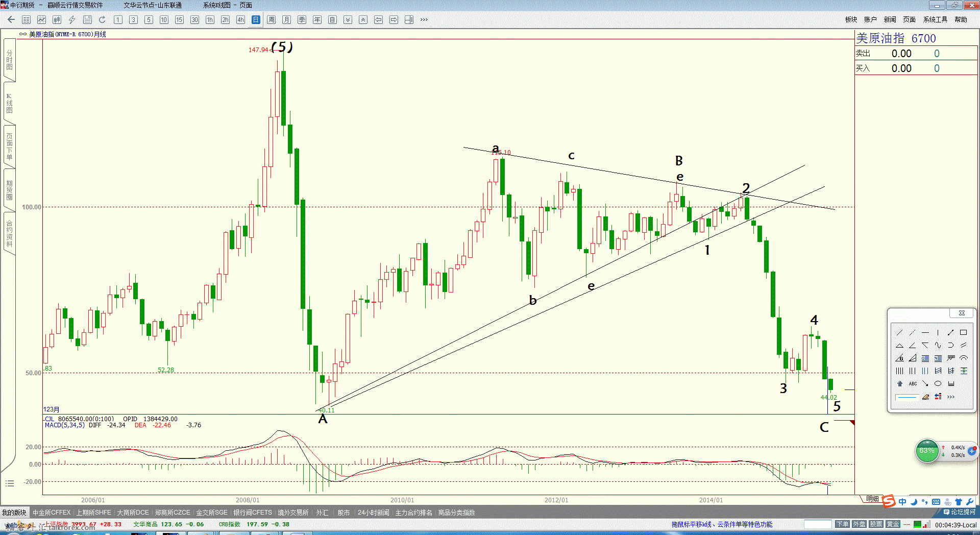Open the 新闻 menu
Viewport: 980px width, 535px height.
[x=890, y=19]
